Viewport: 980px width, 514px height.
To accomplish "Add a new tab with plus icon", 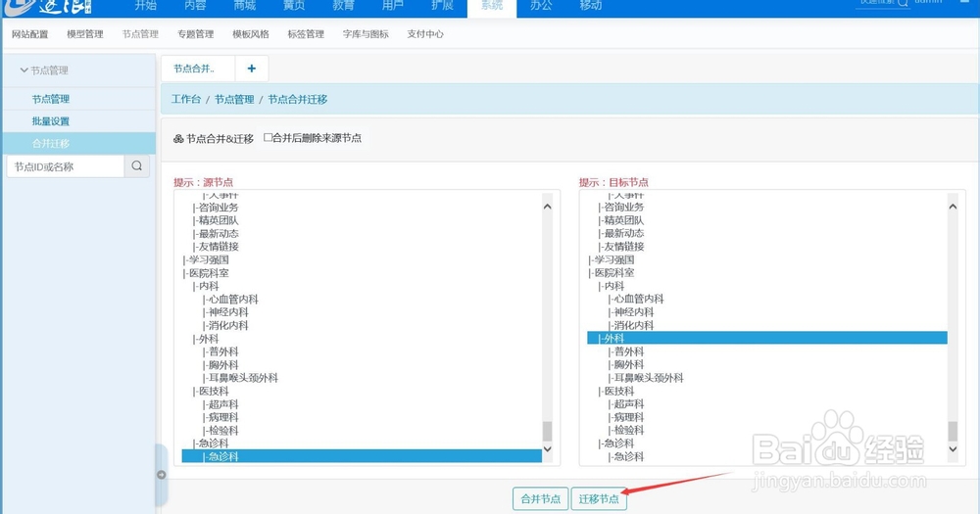I will [251, 69].
